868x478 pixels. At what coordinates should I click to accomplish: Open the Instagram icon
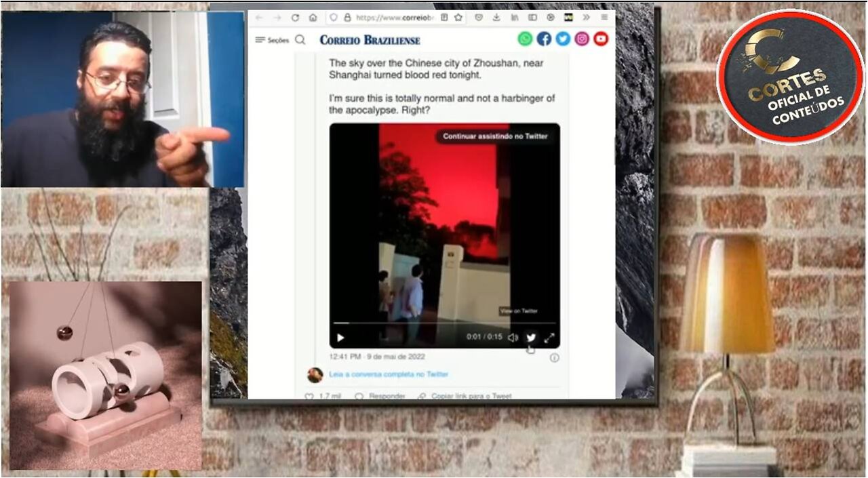[582, 39]
